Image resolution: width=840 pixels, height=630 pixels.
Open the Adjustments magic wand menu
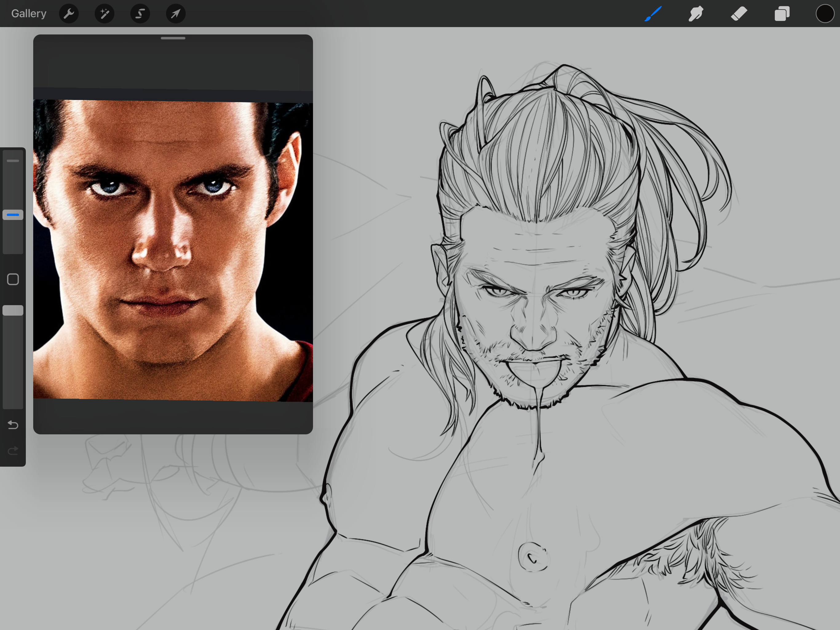pos(105,14)
